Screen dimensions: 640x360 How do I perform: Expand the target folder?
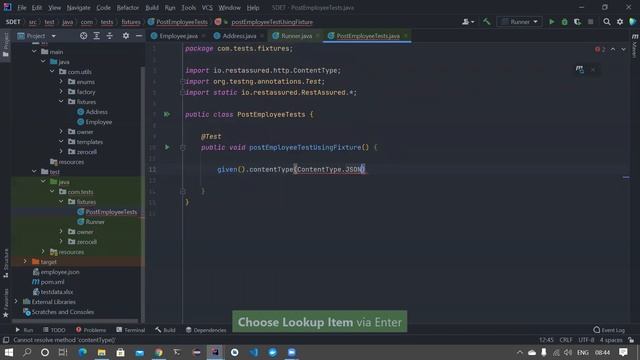point(25,262)
